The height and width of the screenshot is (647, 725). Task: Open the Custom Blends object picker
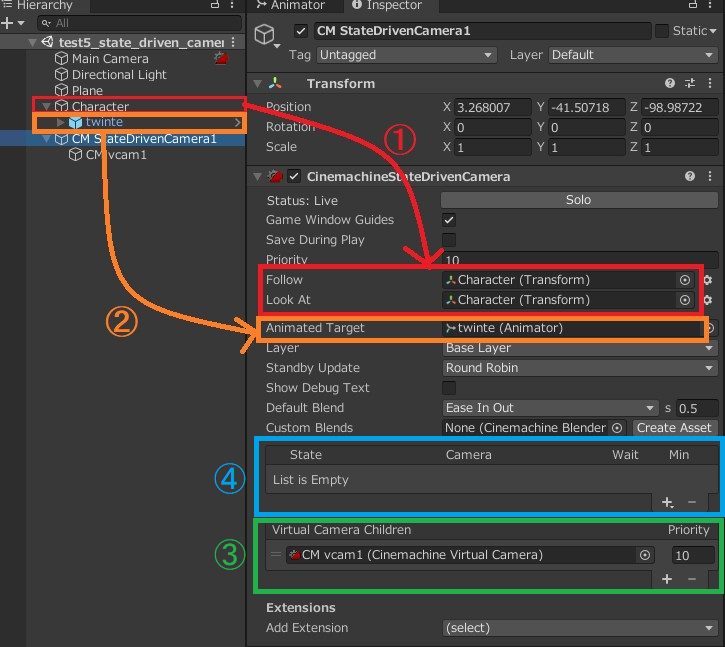point(617,428)
